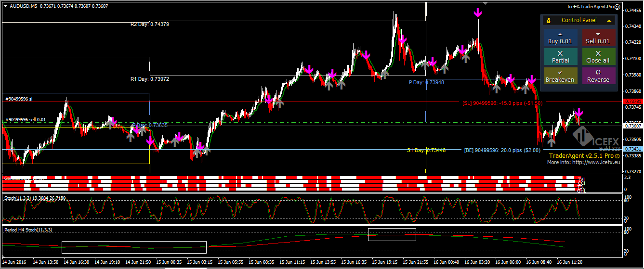Click the 14 Jun 2016 date on the time axis
Screen dimensions: 644x269
pyautogui.click(x=15, y=263)
